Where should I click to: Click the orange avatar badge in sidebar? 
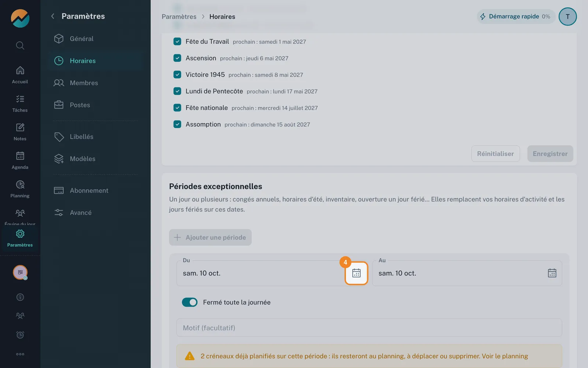[x=20, y=272]
